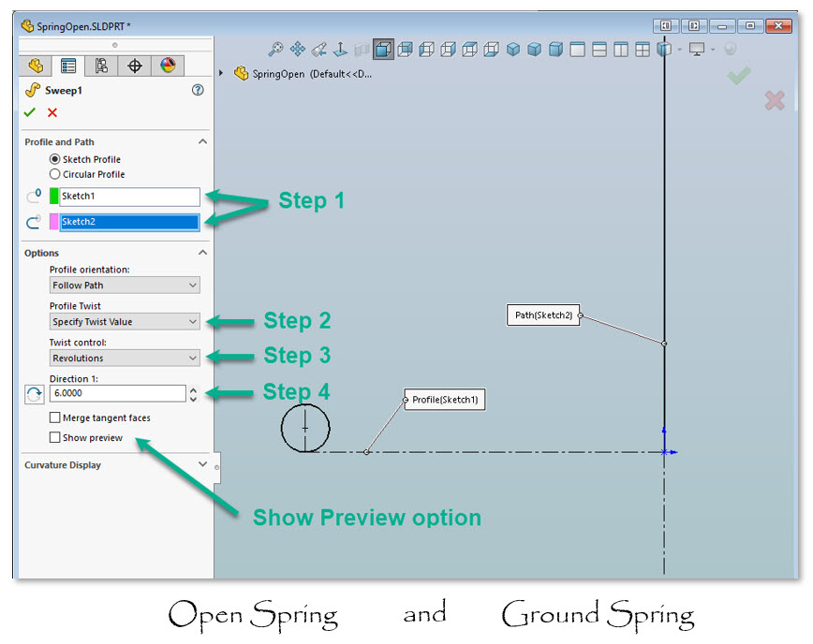The height and width of the screenshot is (644, 813).
Task: Switch to the DisplayManager tab
Action: (169, 63)
